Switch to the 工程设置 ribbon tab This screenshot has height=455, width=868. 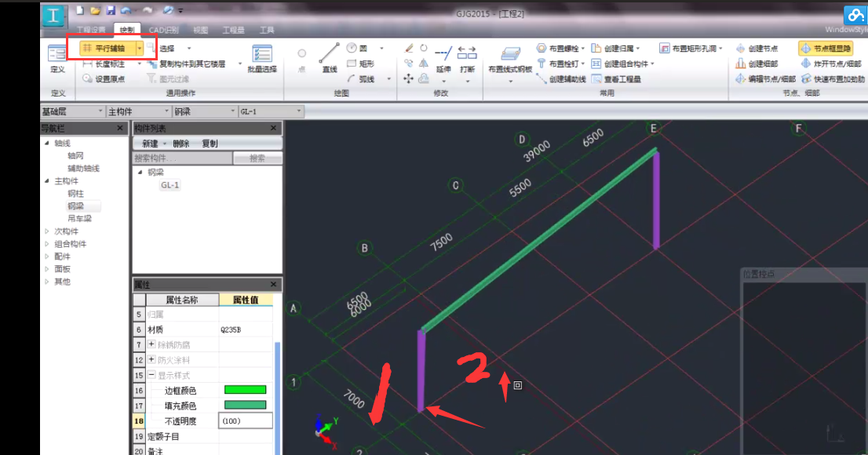pos(91,30)
